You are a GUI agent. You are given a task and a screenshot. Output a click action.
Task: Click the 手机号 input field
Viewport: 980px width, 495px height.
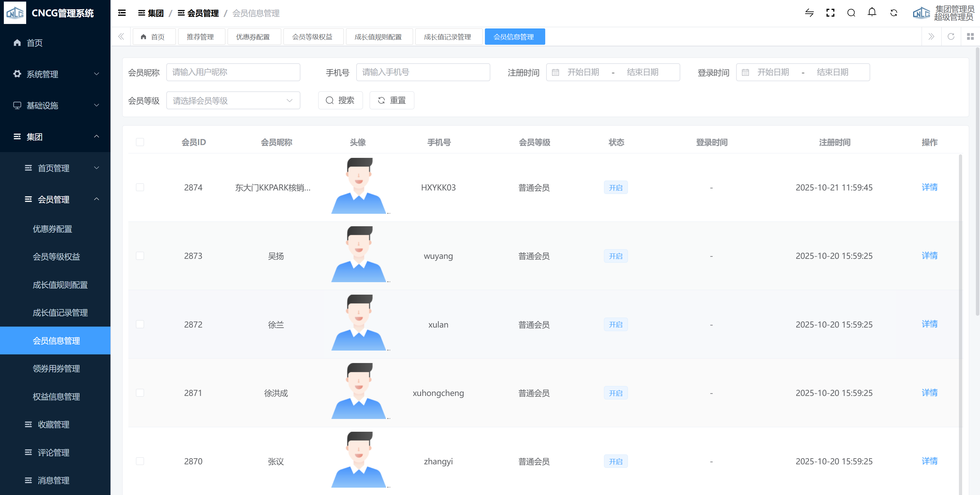pos(423,72)
